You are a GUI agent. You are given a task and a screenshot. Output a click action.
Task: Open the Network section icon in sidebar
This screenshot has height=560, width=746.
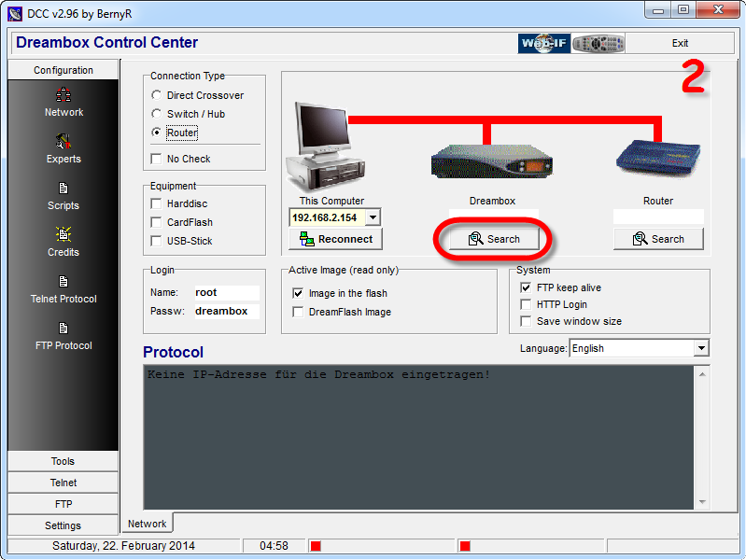(x=63, y=95)
